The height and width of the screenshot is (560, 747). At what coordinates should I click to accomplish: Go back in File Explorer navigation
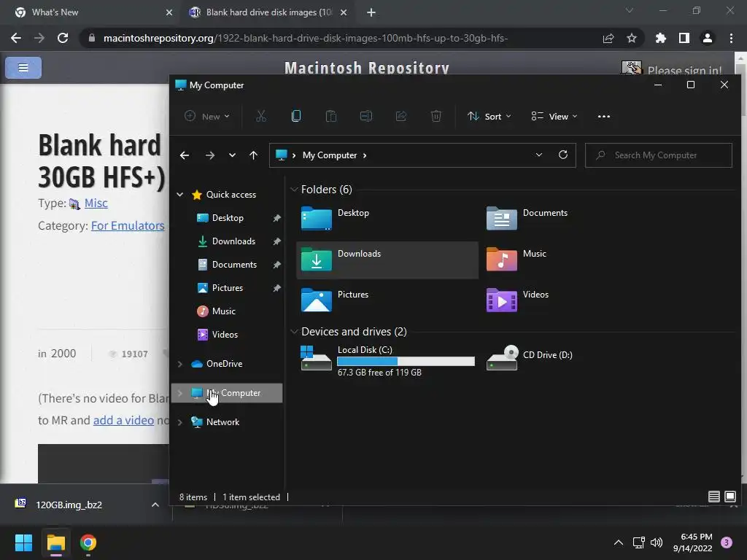click(185, 155)
